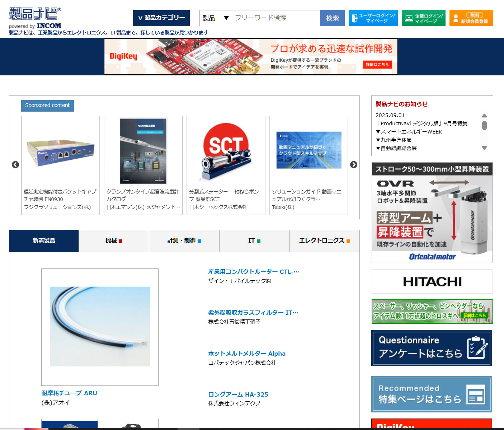The width and height of the screenshot is (504, 430).
Task: Click the 検索 search button
Action: click(332, 18)
